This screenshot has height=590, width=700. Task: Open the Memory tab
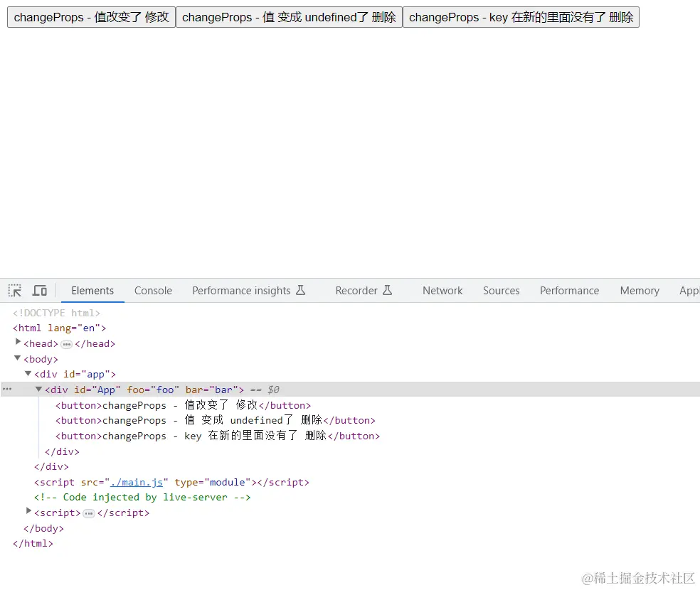(x=640, y=291)
